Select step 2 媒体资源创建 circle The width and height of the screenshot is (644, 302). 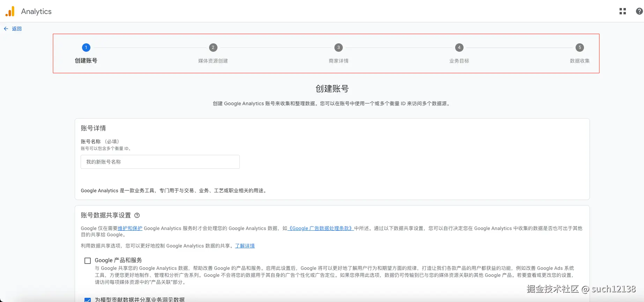point(213,48)
